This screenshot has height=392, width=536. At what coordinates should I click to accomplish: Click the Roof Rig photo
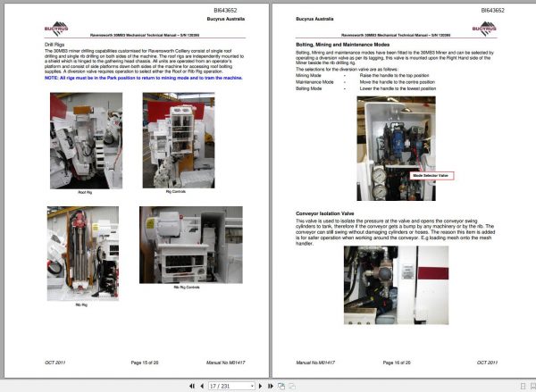86,140
